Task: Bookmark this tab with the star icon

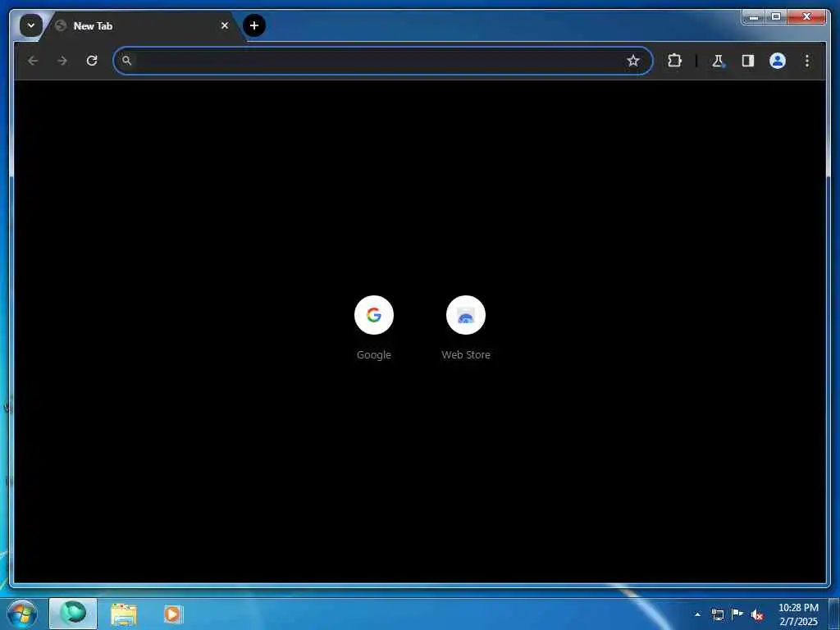Action: 633,61
